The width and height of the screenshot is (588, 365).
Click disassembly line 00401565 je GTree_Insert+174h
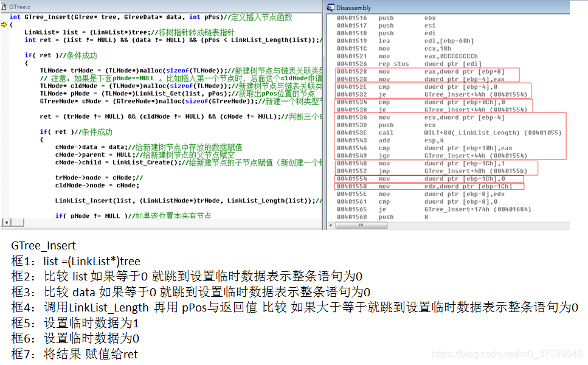pos(434,209)
